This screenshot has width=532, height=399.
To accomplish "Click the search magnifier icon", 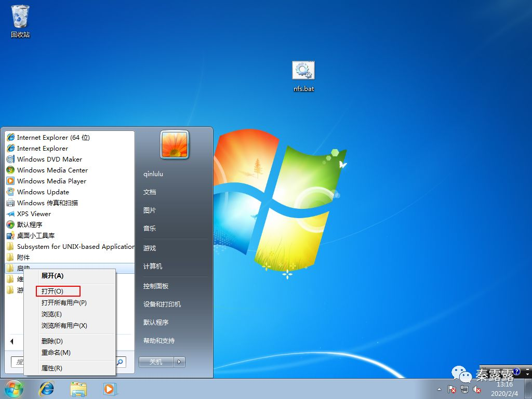I will tap(120, 362).
